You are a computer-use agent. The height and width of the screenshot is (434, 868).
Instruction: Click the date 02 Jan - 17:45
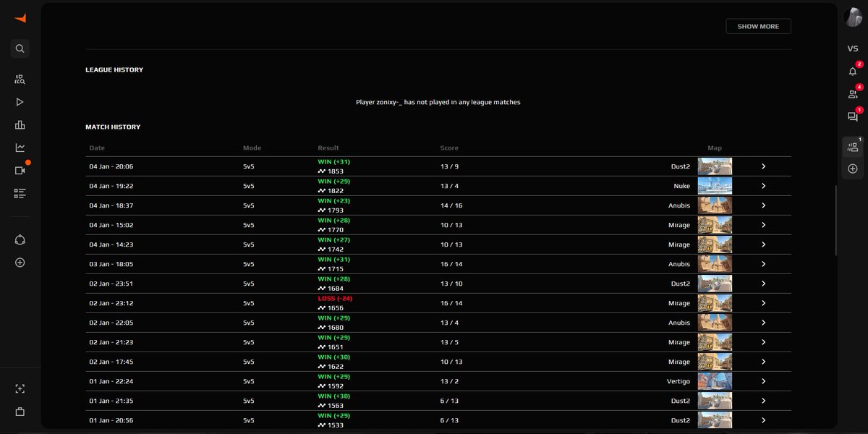[111, 362]
